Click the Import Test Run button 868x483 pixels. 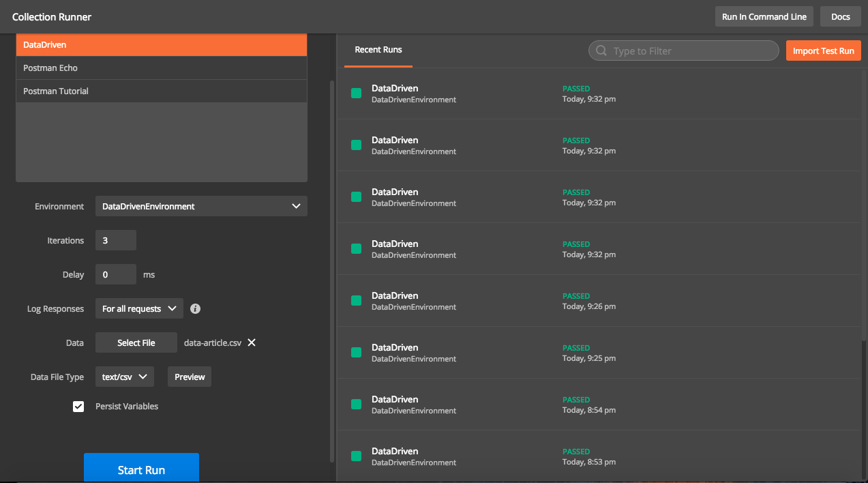pyautogui.click(x=823, y=51)
